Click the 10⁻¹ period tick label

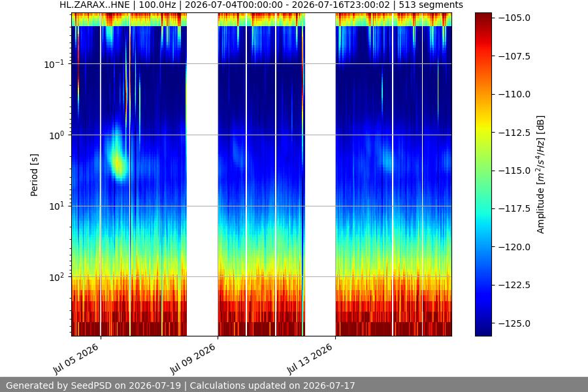pos(54,64)
